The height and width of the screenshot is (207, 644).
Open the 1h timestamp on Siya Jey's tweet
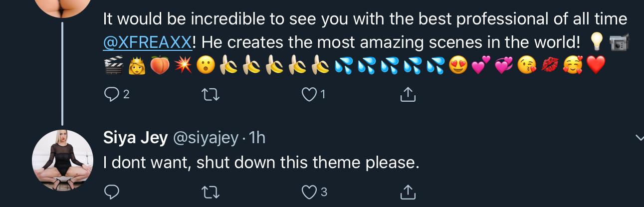pyautogui.click(x=257, y=138)
